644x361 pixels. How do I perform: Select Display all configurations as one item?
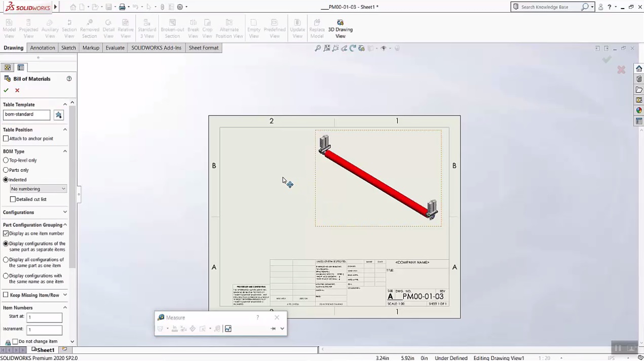6,260
